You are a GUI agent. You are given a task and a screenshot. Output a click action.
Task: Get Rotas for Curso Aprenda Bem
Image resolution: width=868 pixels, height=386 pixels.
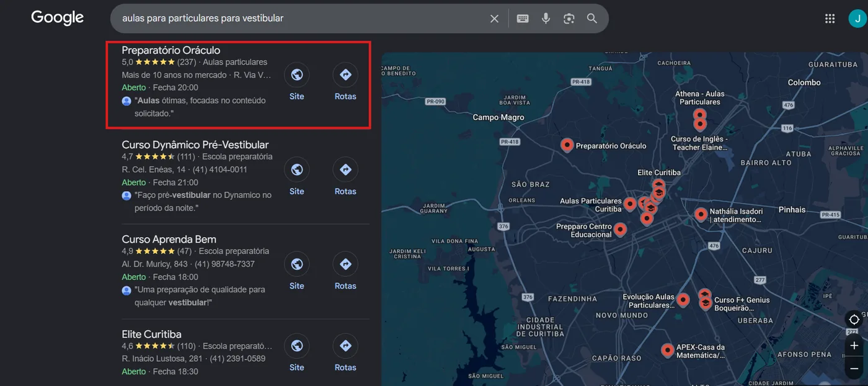(345, 271)
